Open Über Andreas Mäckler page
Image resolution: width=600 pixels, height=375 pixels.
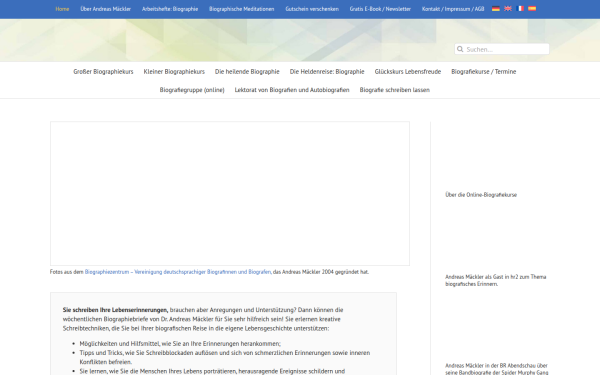(x=106, y=9)
